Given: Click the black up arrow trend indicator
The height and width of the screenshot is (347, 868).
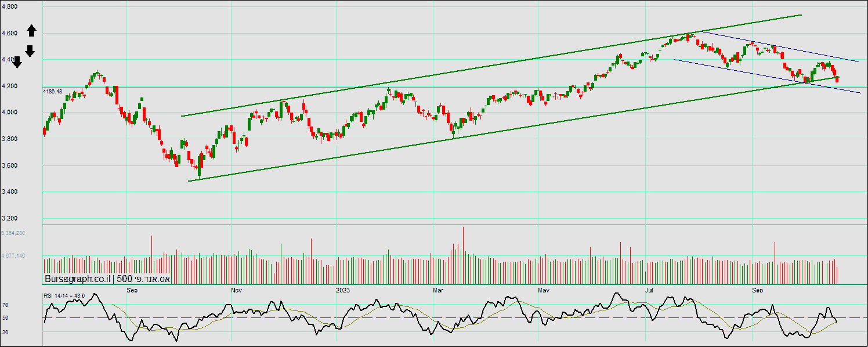Looking at the screenshot, I should pos(32,31).
